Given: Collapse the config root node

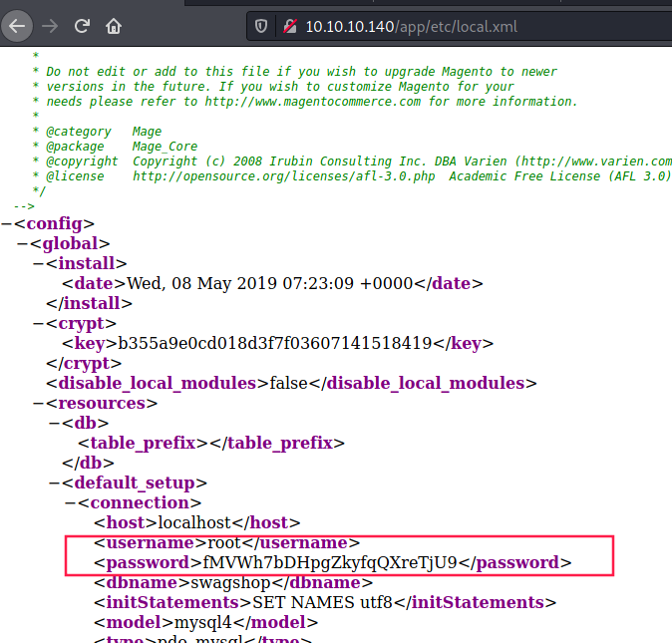Looking at the screenshot, I should click(x=7, y=223).
